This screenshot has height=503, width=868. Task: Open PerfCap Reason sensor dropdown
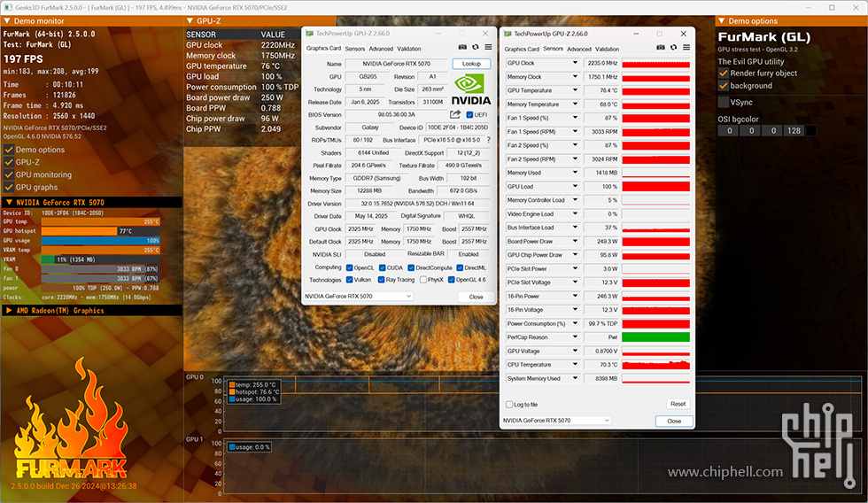pyautogui.click(x=575, y=337)
